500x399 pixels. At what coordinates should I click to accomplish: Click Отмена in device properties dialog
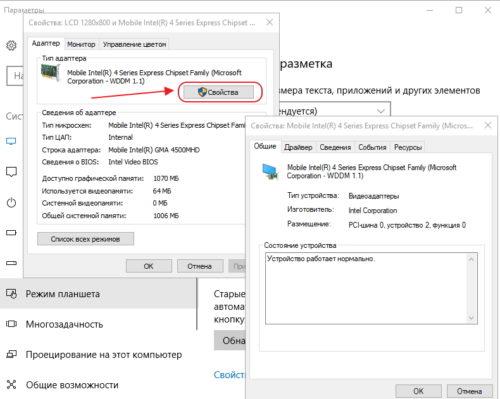tap(469, 391)
